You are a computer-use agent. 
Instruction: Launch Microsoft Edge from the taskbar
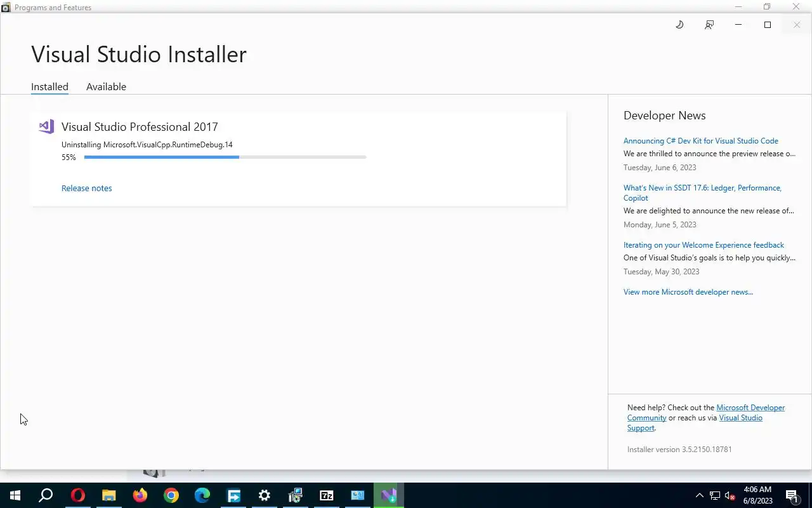coord(202,495)
